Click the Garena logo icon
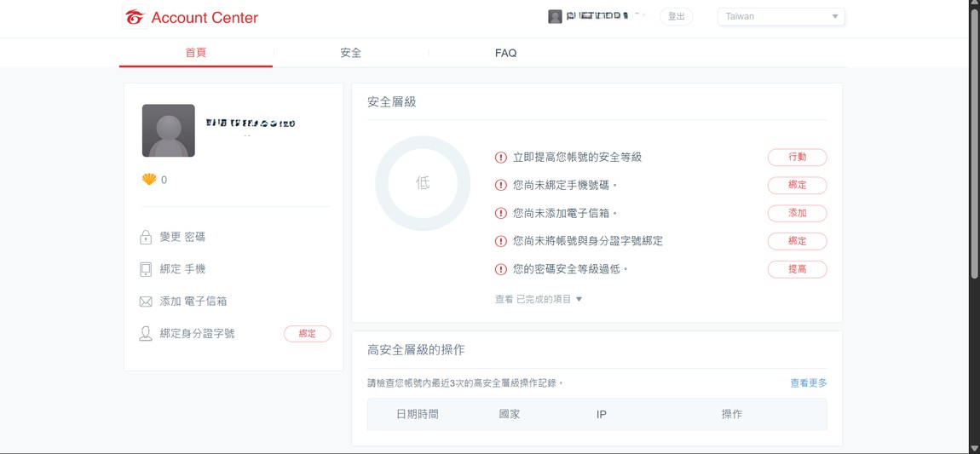This screenshot has height=454, width=980. [x=135, y=18]
